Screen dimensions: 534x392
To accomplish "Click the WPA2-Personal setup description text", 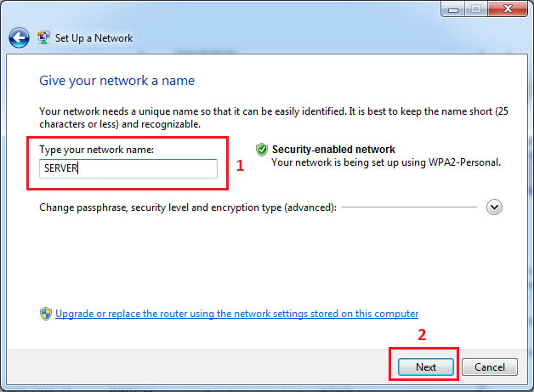I will [386, 162].
